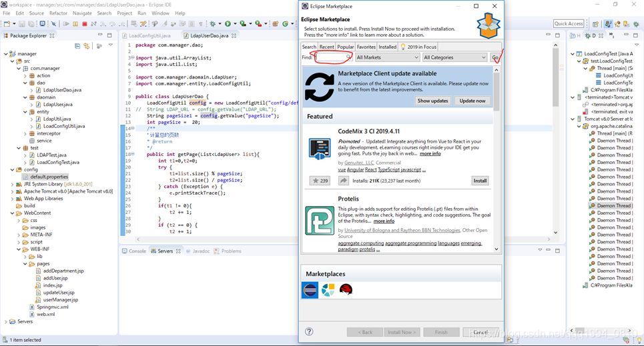This screenshot has height=346, width=644.
Task: Click the green Run icon
Action: click(228, 24)
